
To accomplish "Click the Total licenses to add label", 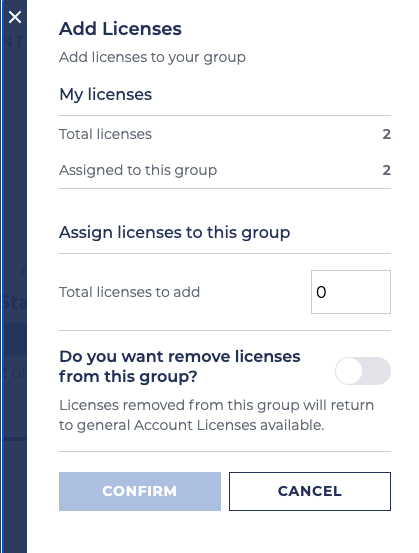I will tap(129, 292).
